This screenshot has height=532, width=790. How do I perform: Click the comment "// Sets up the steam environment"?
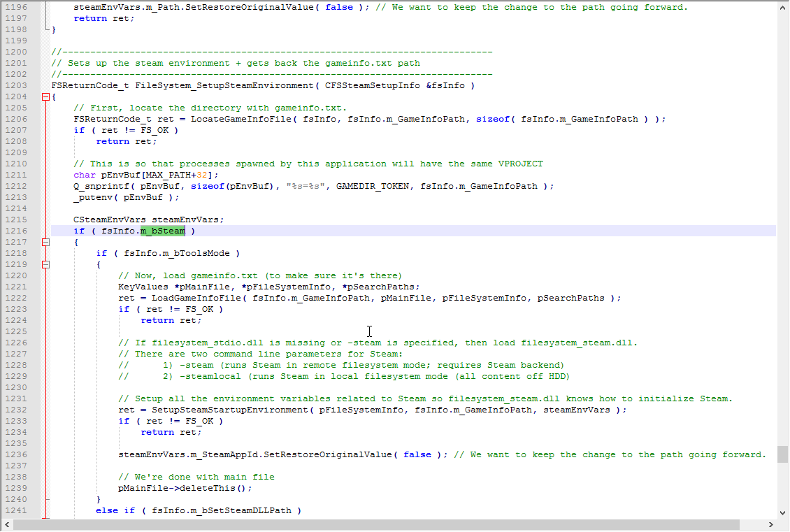236,64
